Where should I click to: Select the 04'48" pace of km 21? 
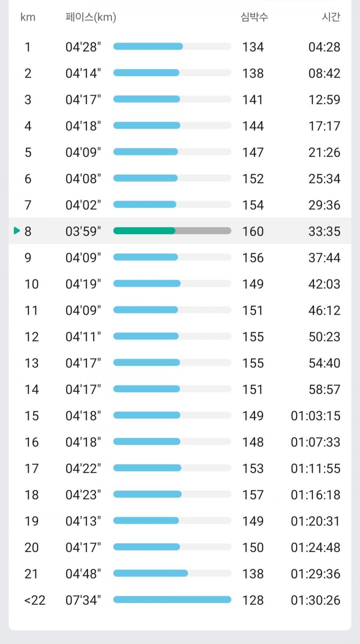[x=83, y=574]
